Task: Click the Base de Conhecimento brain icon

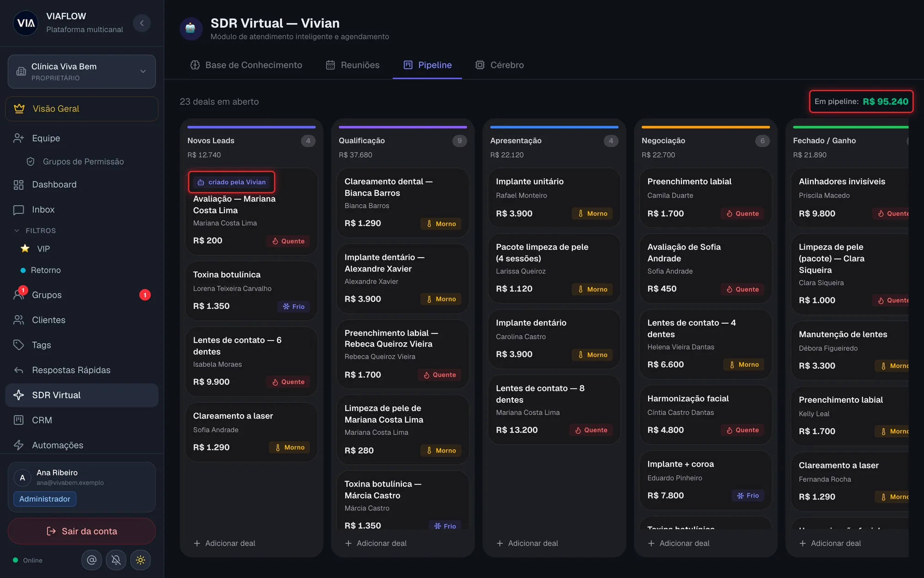Action: point(195,65)
